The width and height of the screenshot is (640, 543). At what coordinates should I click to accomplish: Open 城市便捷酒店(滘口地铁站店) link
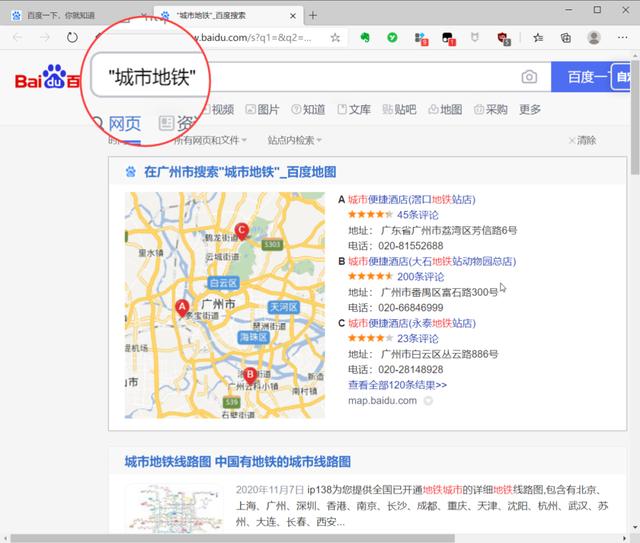click(x=412, y=200)
